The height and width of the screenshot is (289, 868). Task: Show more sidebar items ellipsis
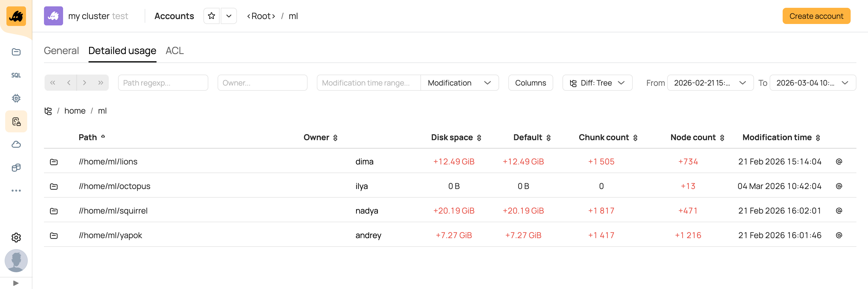16,190
